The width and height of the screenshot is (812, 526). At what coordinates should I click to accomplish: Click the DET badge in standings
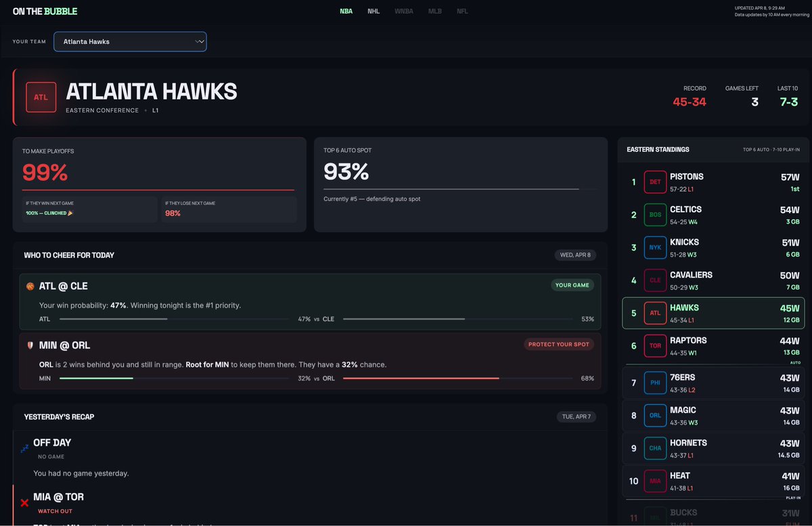point(655,182)
